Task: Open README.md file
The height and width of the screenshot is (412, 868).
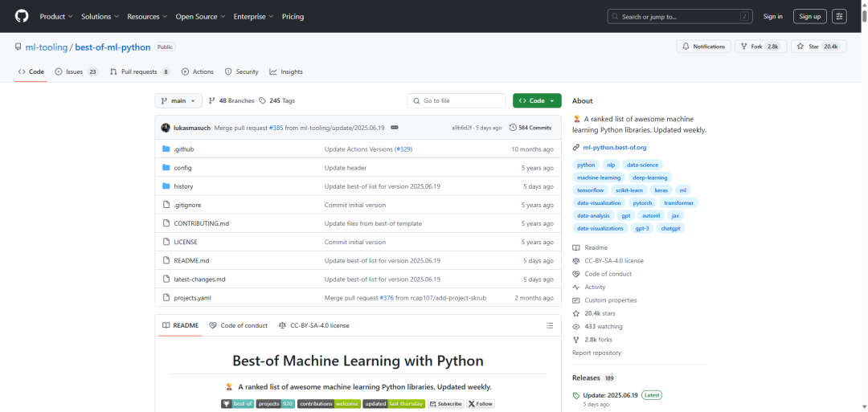Action: point(191,260)
